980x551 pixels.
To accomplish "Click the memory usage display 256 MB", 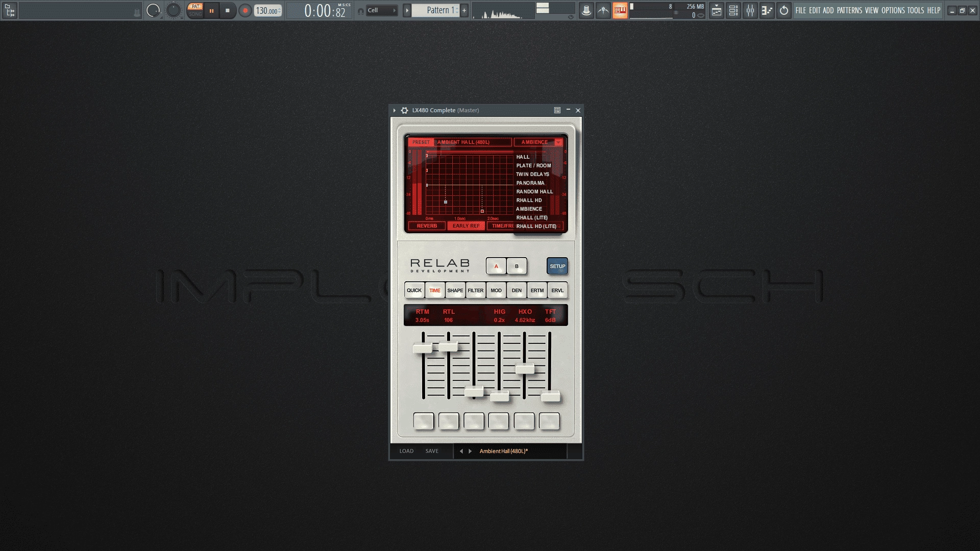I will 695,7.
